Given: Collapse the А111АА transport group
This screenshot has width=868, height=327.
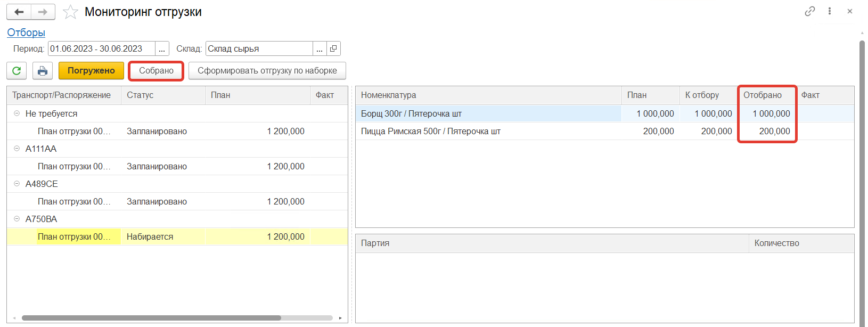Looking at the screenshot, I should 17,149.
